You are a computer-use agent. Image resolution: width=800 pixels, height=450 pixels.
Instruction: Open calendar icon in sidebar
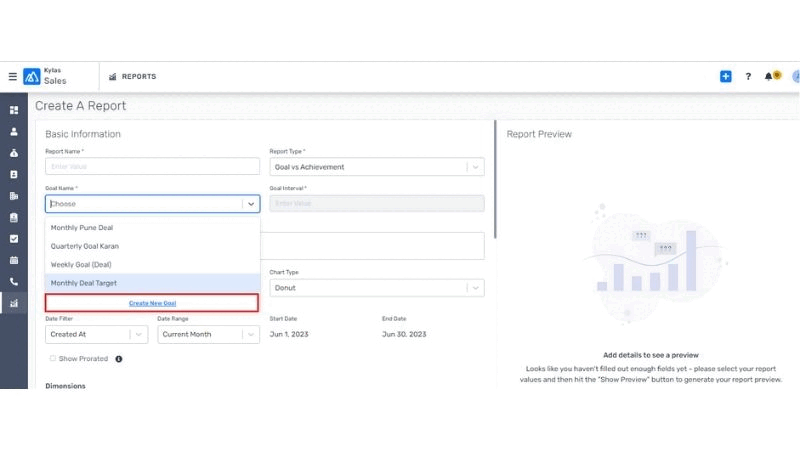(x=14, y=260)
